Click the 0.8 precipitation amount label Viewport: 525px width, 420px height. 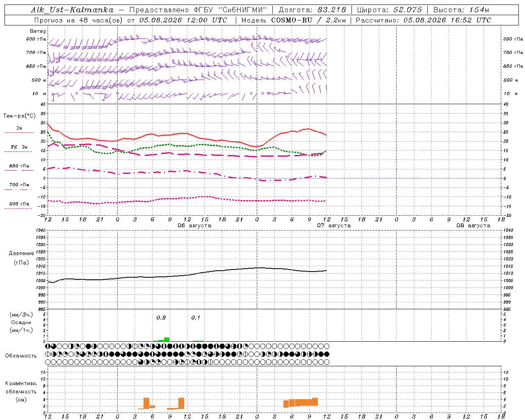(161, 317)
